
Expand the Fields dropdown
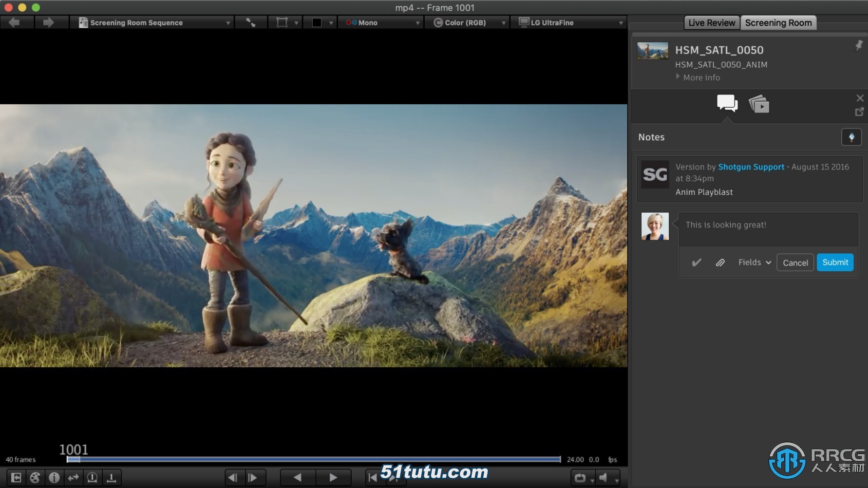(755, 262)
